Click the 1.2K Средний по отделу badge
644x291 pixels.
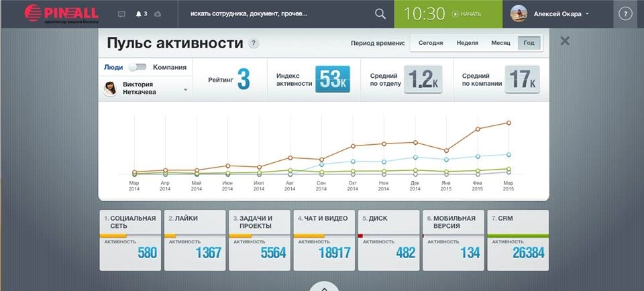click(423, 79)
